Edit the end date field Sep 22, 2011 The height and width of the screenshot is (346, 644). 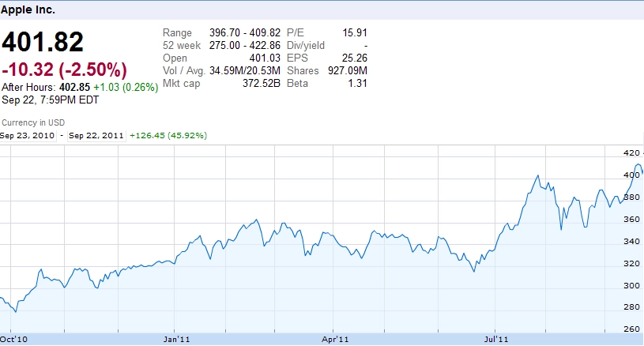pyautogui.click(x=96, y=135)
